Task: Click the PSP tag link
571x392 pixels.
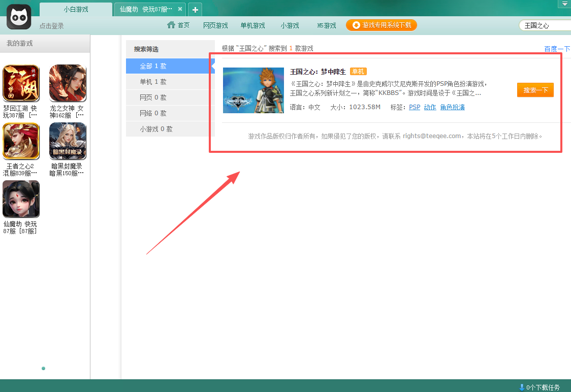Action: (x=415, y=107)
